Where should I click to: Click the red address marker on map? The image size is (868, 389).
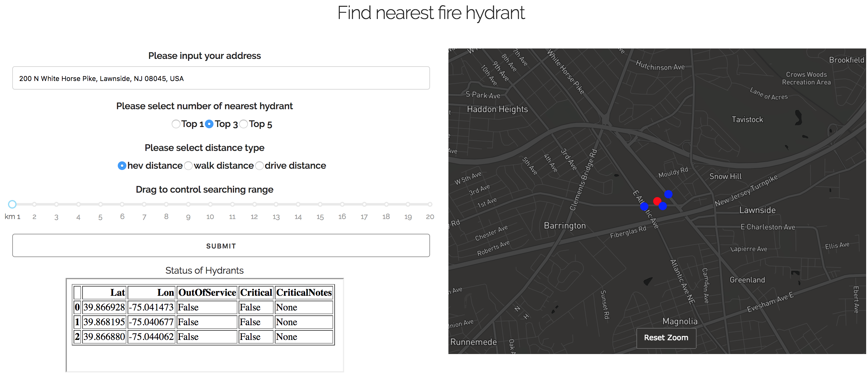point(657,201)
